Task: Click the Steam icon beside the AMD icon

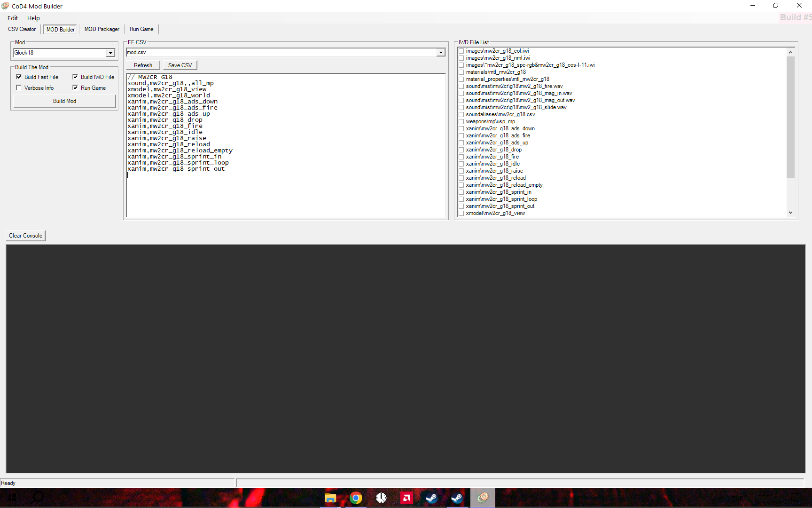Action: tap(432, 498)
